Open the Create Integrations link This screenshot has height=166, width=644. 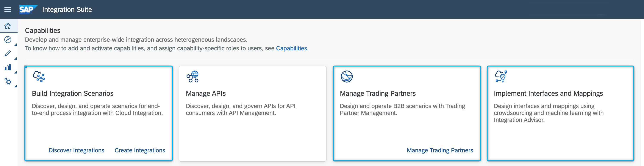[140, 150]
